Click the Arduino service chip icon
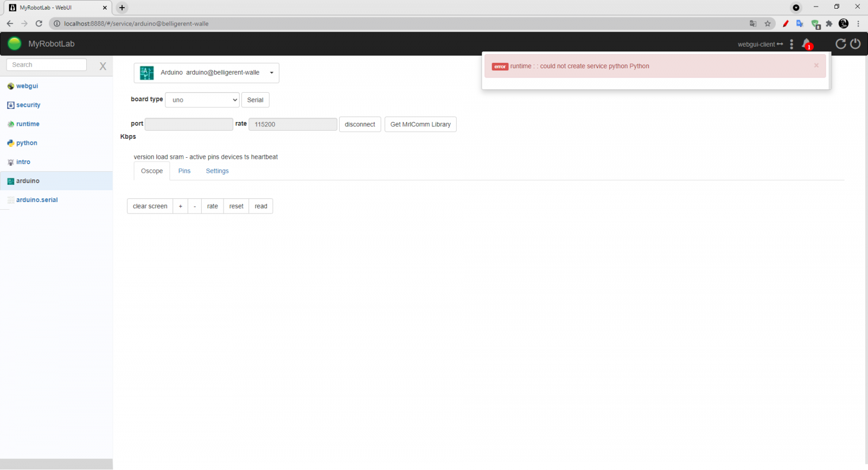868x470 pixels. [146, 73]
